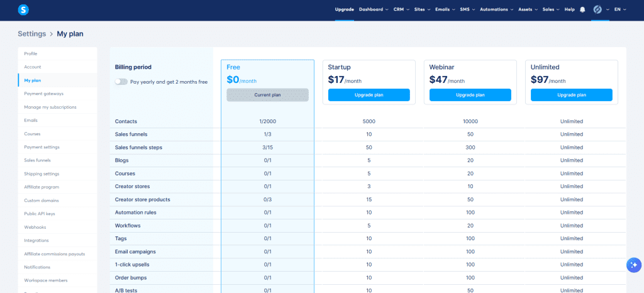Open the account avatar menu
644x293 pixels.
coord(597,9)
